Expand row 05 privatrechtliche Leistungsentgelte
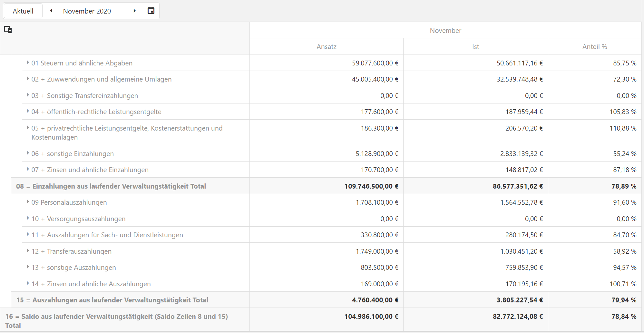The height and width of the screenshot is (333, 644). 28,127
